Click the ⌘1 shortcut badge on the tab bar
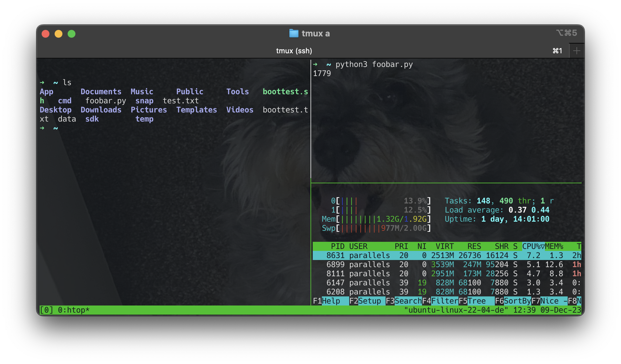 click(557, 51)
